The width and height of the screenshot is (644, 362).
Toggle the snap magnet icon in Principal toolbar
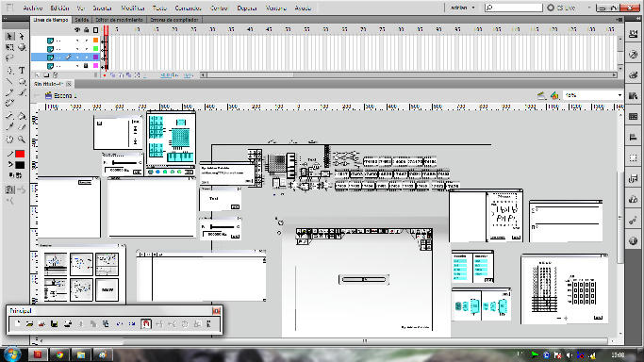(x=146, y=324)
